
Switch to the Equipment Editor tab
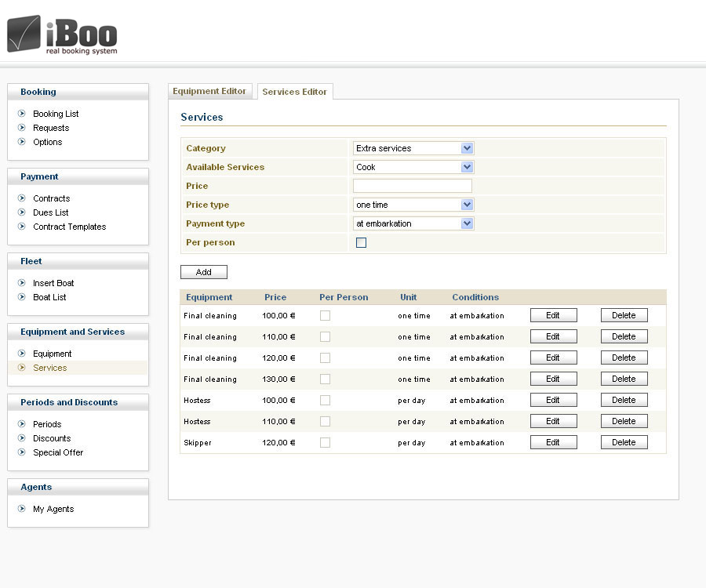click(209, 92)
